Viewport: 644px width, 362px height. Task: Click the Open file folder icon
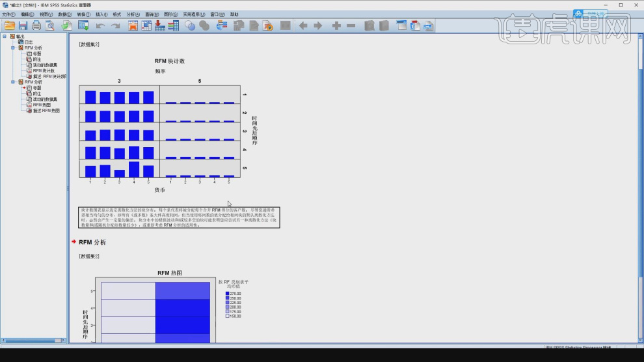10,25
